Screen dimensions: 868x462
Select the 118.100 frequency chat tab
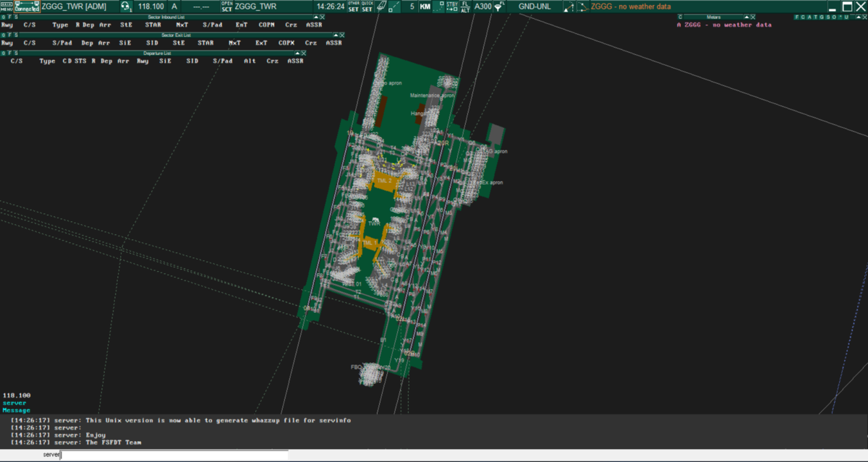[16, 395]
